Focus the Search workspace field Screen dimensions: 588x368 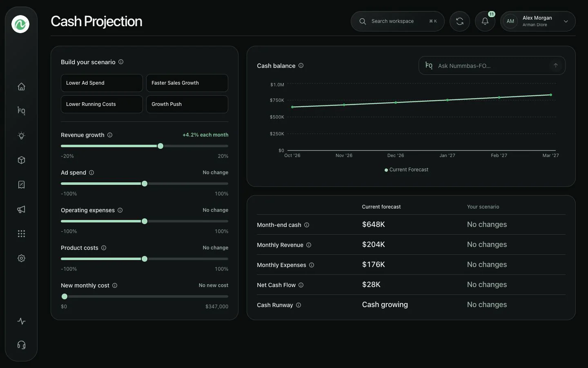tap(398, 21)
